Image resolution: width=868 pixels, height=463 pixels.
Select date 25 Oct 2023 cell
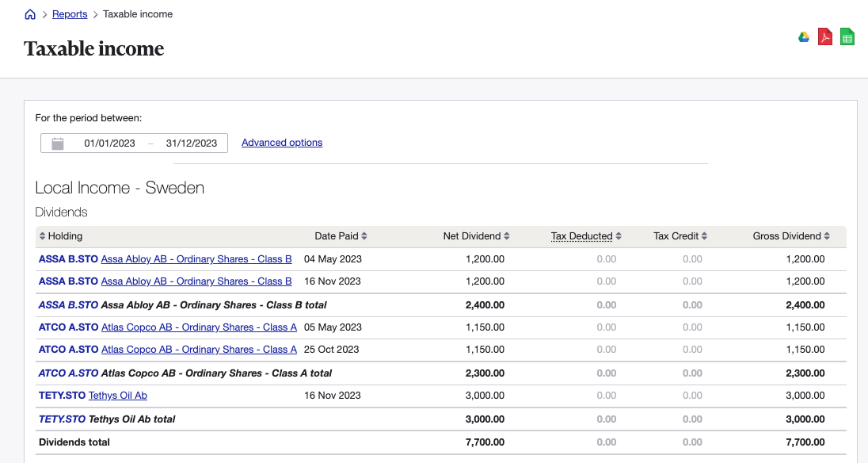pos(332,350)
